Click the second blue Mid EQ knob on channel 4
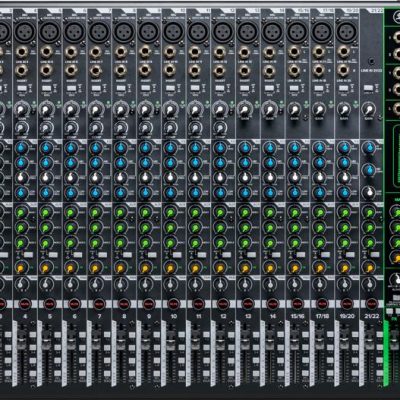Screen dimensions: 400x400 click(21, 163)
